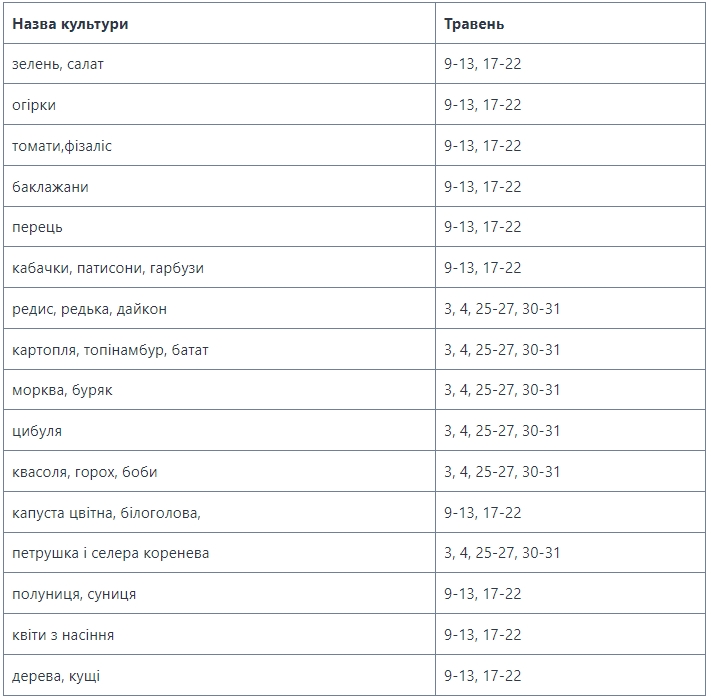Click the 'дерева, кущі' cell

(x=56, y=676)
